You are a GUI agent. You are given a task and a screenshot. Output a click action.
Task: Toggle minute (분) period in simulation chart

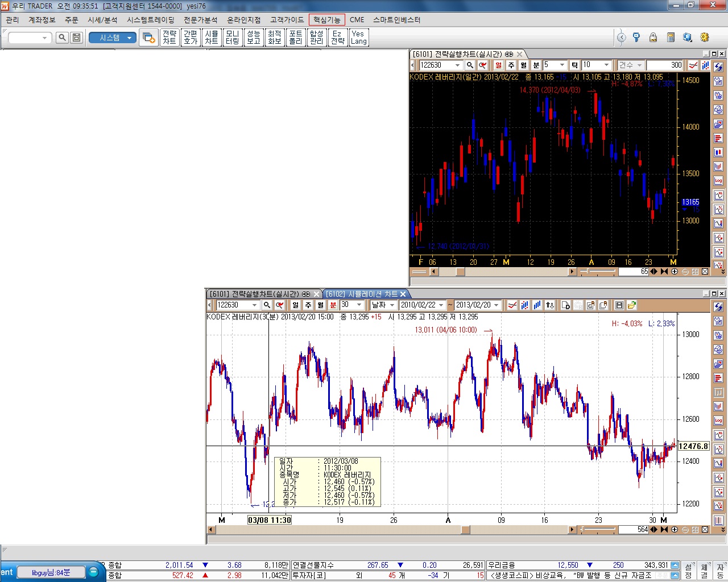pyautogui.click(x=333, y=305)
